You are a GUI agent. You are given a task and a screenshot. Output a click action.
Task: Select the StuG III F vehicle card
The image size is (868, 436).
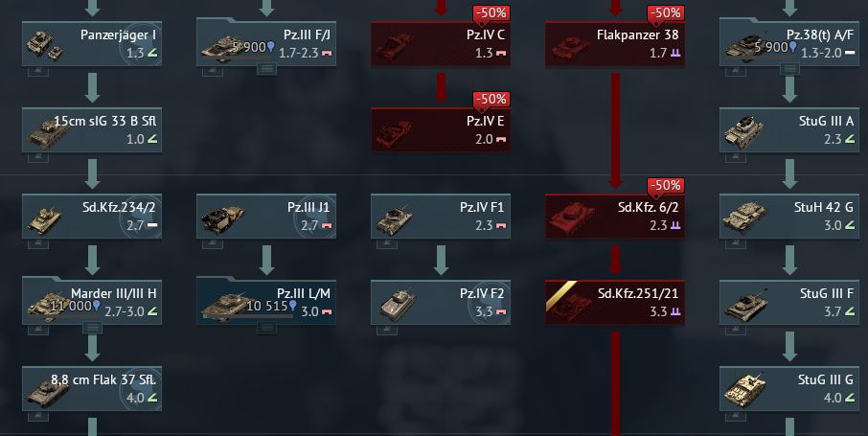[x=789, y=303]
